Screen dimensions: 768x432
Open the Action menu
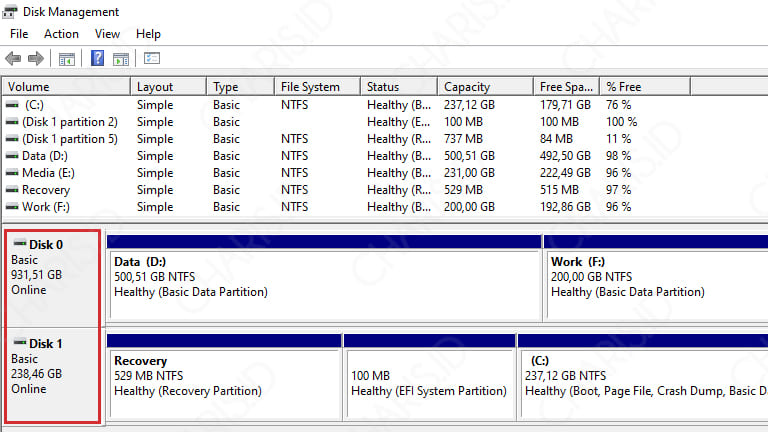point(61,34)
